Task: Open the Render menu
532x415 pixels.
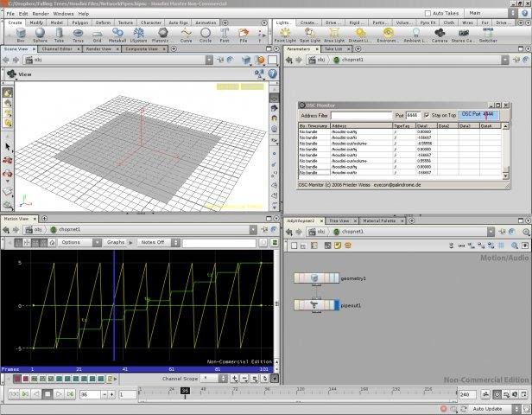Action: tap(41, 14)
